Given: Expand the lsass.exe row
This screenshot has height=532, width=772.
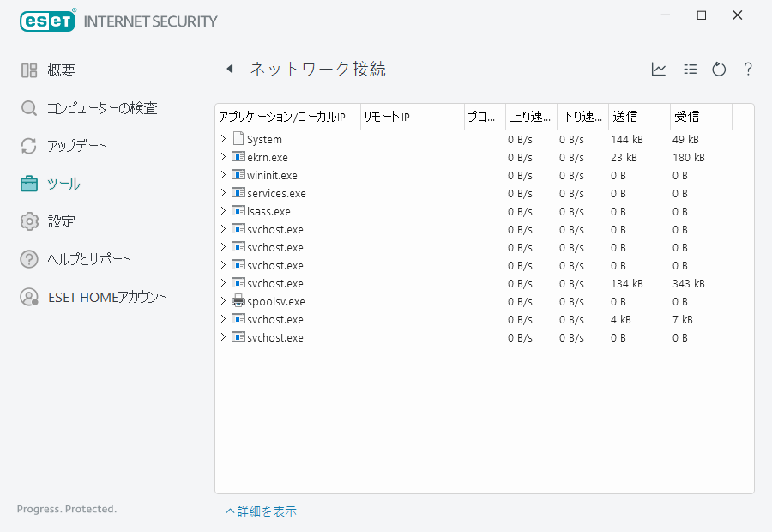Looking at the screenshot, I should (223, 211).
